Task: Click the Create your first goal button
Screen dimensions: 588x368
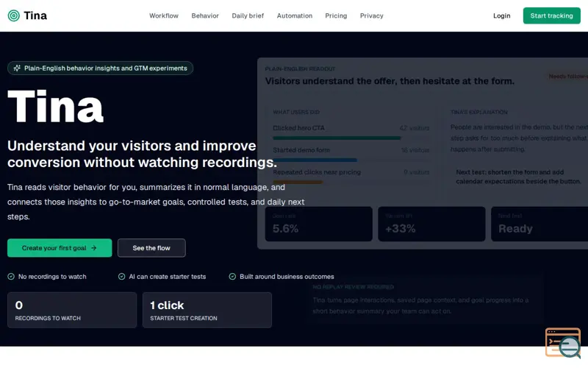Action: tap(60, 248)
